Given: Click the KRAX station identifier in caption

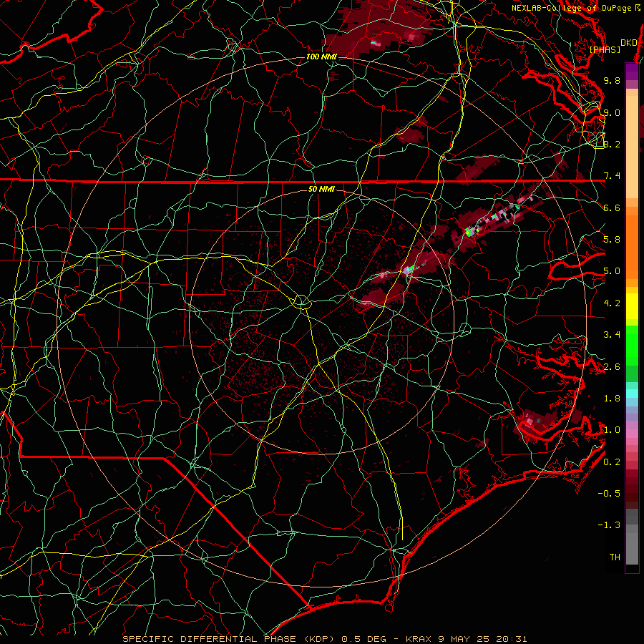Looking at the screenshot, I should click(x=419, y=639).
